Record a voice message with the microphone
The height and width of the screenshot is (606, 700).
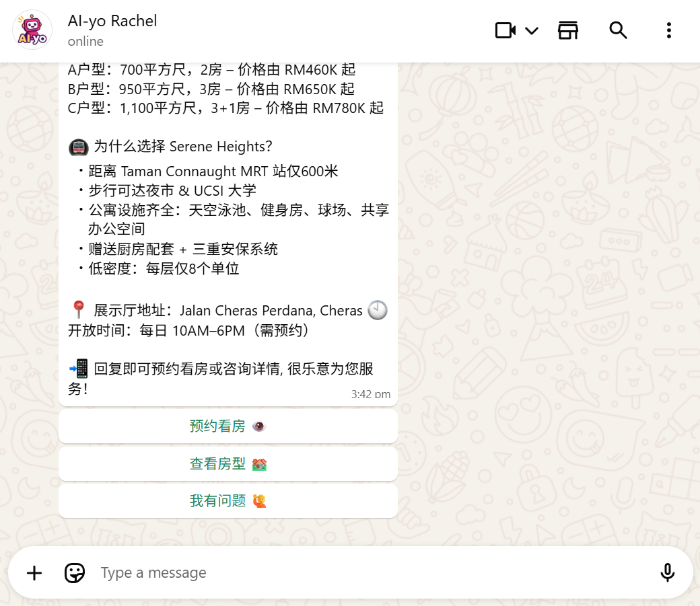pyautogui.click(x=667, y=572)
